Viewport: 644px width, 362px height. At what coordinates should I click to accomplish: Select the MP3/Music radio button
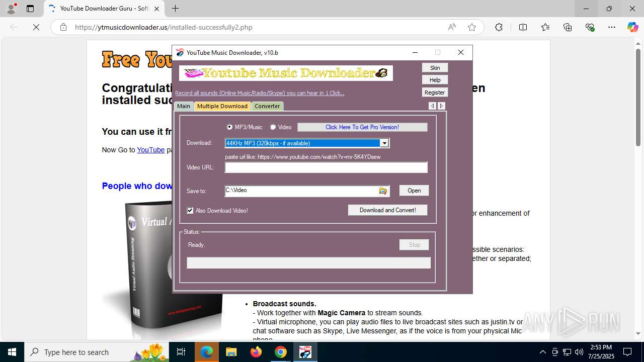(229, 127)
